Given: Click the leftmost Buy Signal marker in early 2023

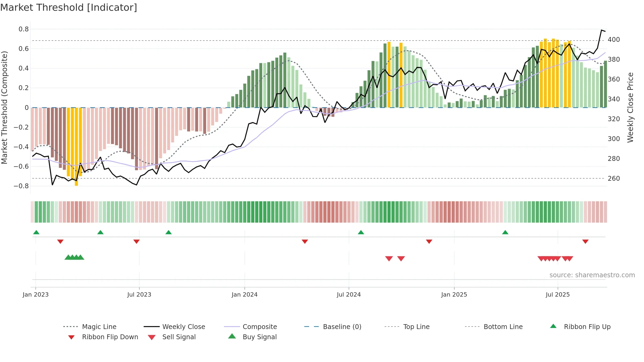Looking at the screenshot, I should [x=68, y=257].
